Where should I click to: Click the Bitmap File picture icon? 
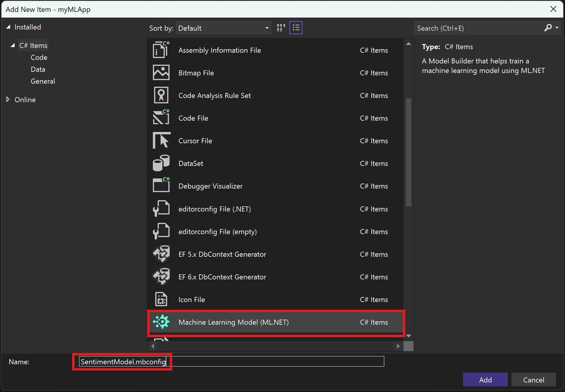[161, 72]
